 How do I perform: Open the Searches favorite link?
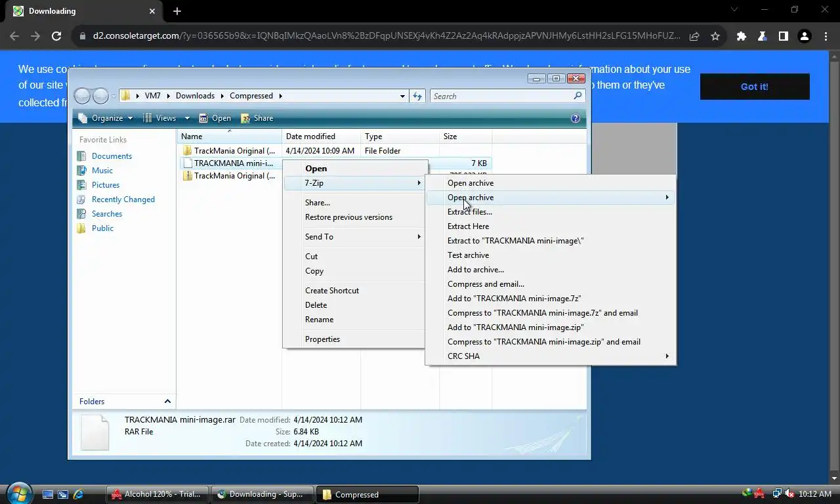tap(107, 214)
